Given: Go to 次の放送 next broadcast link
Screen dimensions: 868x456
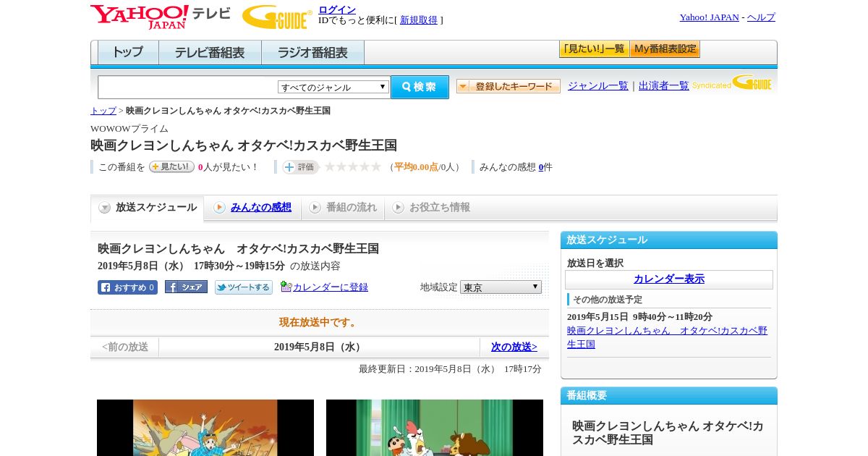Looking at the screenshot, I should pyautogui.click(x=514, y=347).
